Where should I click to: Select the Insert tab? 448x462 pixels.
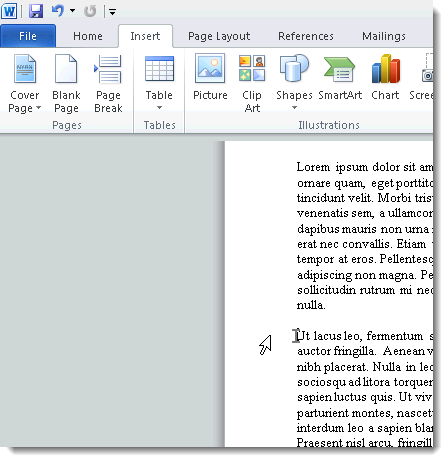145,36
